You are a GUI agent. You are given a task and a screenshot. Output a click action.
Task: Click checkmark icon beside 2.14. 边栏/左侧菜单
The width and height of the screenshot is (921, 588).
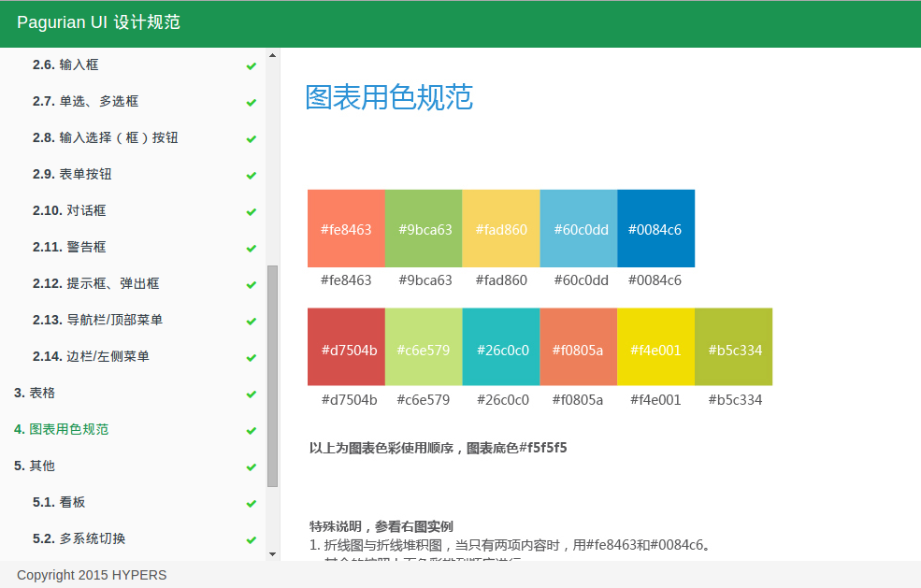[252, 357]
